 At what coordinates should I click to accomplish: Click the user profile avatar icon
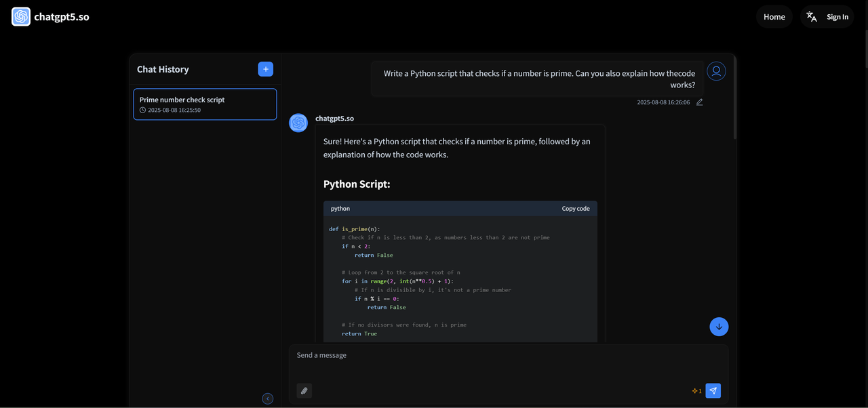716,71
